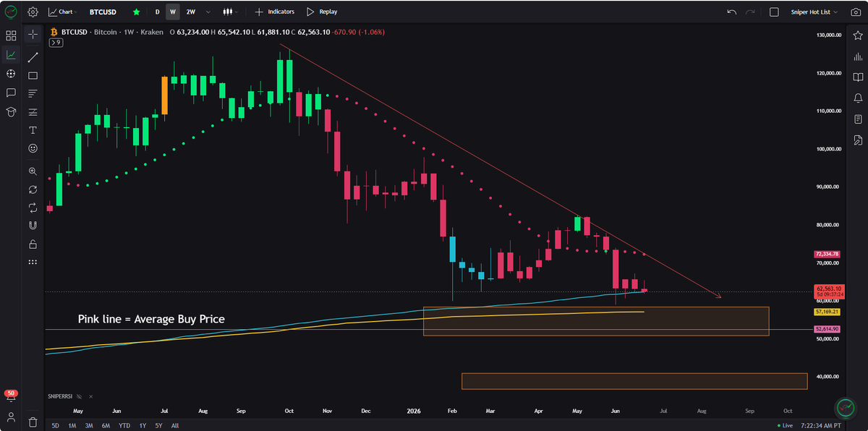Open the settings gear in top toolbar
The width and height of the screenshot is (868, 431).
tap(33, 12)
